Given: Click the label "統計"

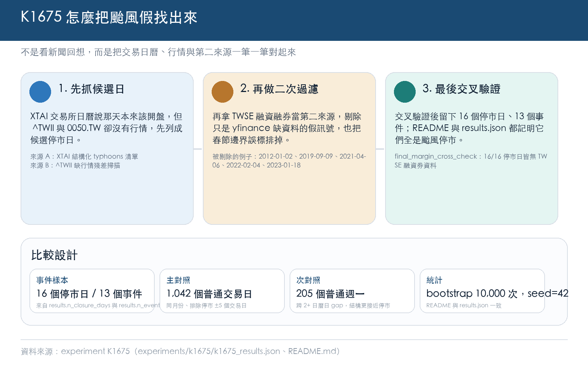Looking at the screenshot, I should tap(434, 280).
